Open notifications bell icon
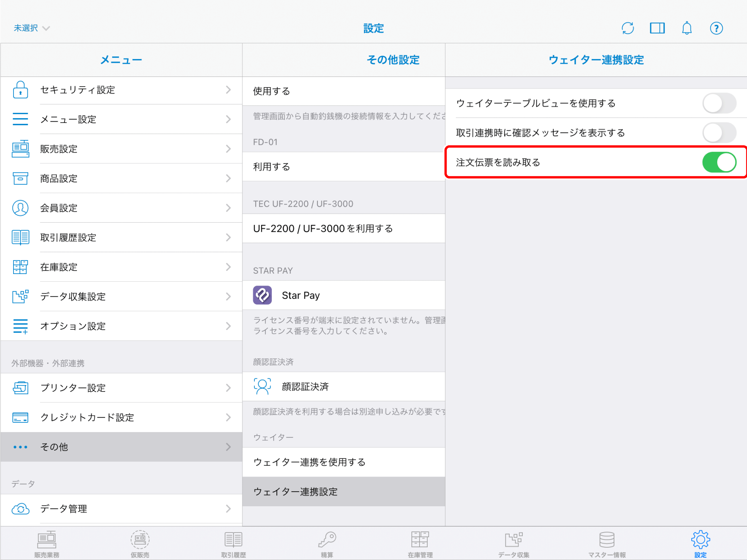Screen dimensions: 747x560 click(x=687, y=28)
